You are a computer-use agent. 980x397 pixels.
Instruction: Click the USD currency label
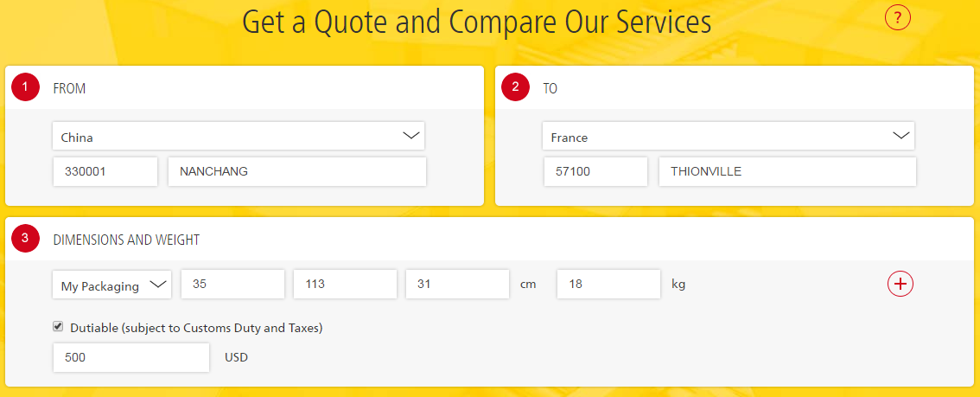236,357
